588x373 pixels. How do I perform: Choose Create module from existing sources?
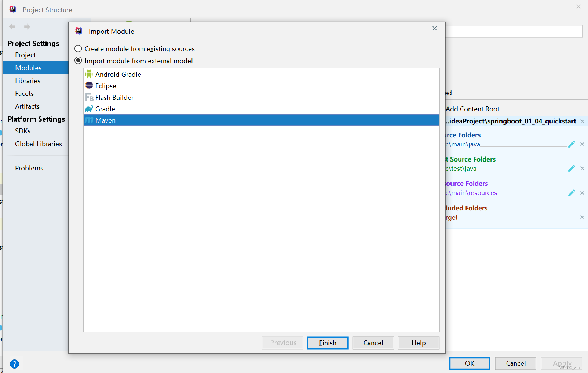click(135, 48)
